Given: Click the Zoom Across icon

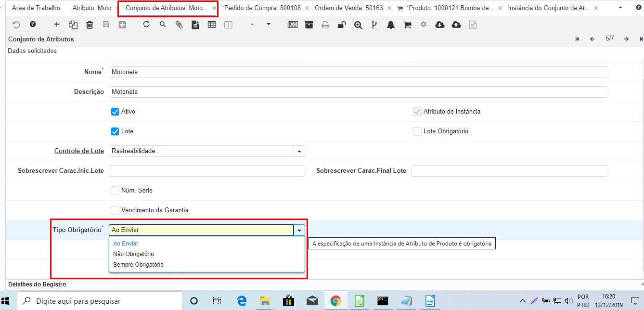Looking at the screenshot, I should [358, 25].
